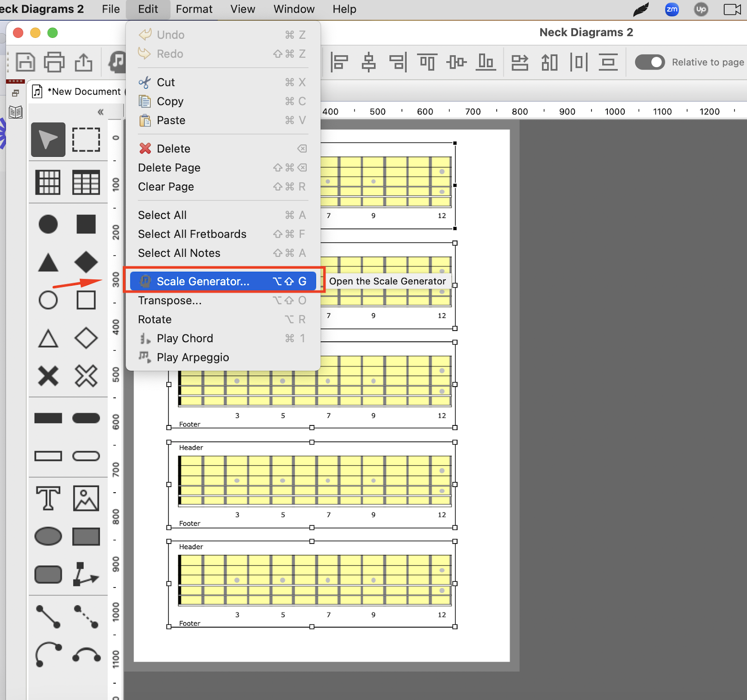
Task: Choose the fretboard grid diagram tool
Action: pos(48,182)
